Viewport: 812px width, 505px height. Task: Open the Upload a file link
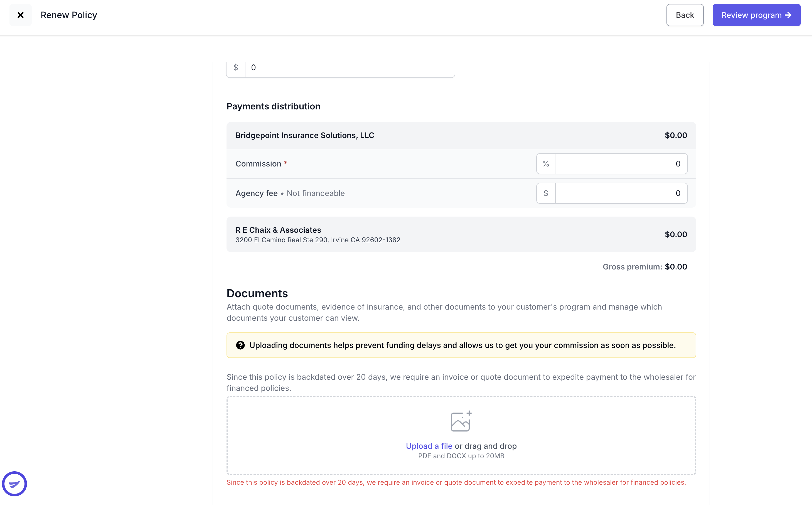click(x=429, y=446)
